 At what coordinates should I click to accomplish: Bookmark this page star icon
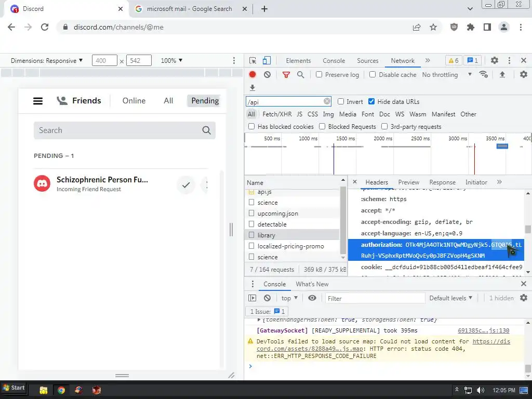[x=433, y=27]
